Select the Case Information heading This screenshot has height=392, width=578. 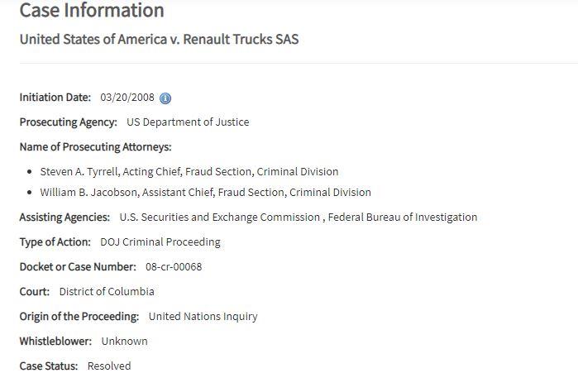coord(92,10)
